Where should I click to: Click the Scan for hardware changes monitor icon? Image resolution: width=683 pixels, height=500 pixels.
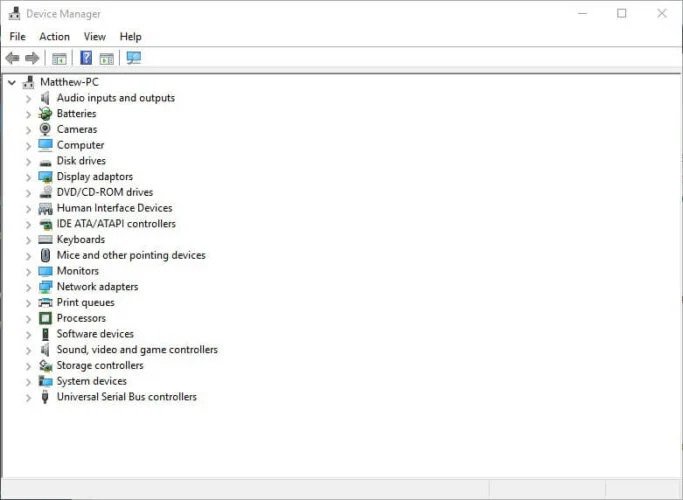pyautogui.click(x=134, y=58)
